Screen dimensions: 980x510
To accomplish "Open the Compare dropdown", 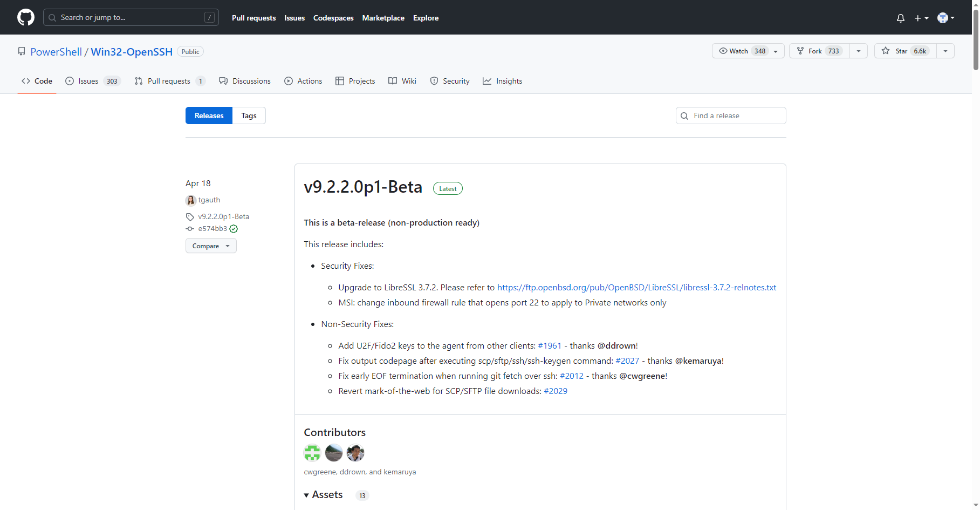I will [x=211, y=246].
